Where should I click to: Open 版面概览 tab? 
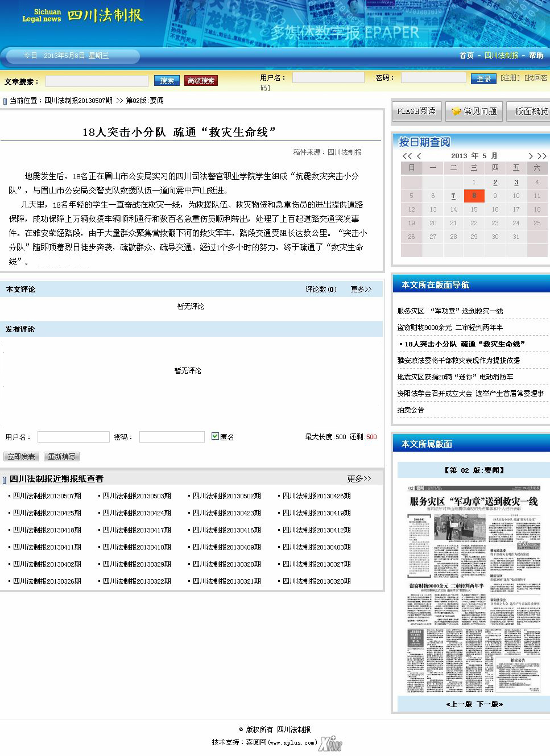(530, 111)
